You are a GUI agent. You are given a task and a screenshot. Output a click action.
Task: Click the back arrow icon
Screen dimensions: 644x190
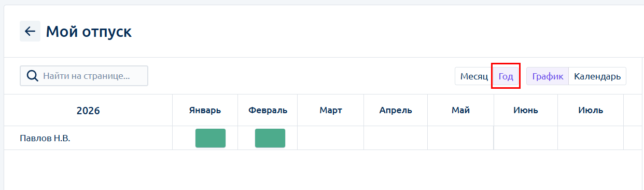tap(30, 32)
